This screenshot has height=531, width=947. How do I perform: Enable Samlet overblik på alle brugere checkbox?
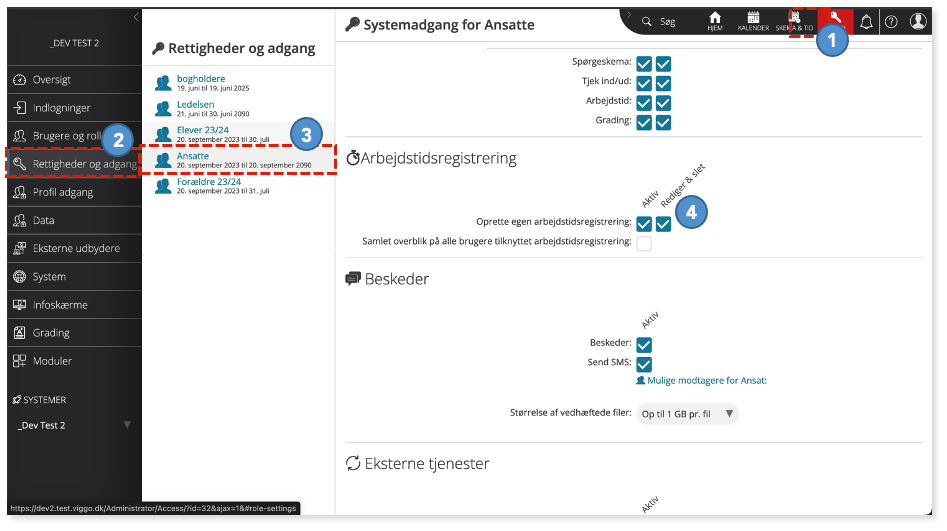coord(644,243)
